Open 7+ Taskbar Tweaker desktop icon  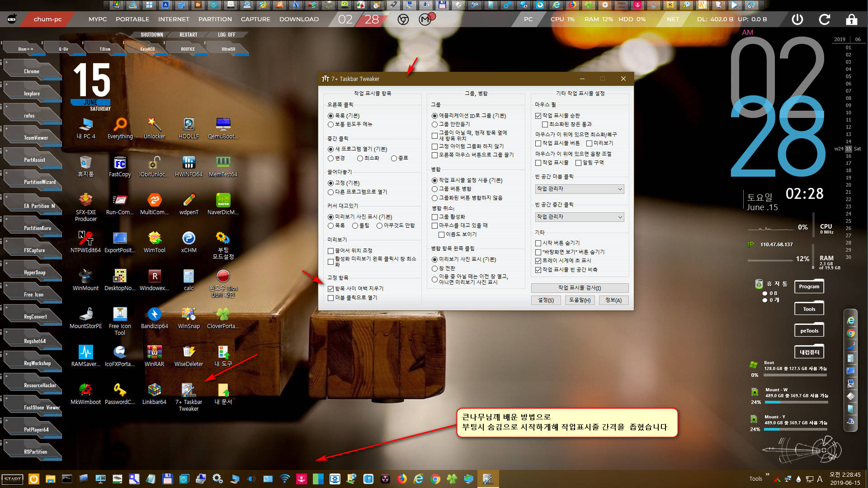(x=189, y=397)
